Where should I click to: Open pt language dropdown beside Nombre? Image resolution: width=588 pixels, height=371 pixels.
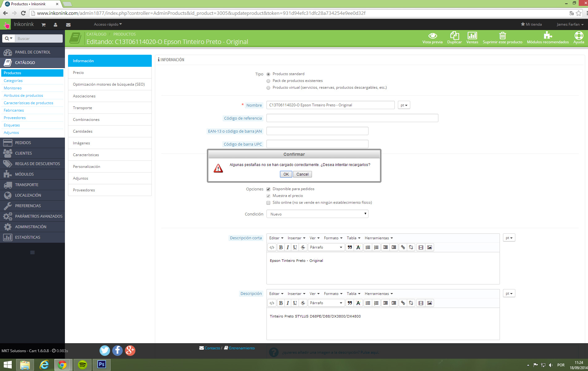(x=404, y=105)
